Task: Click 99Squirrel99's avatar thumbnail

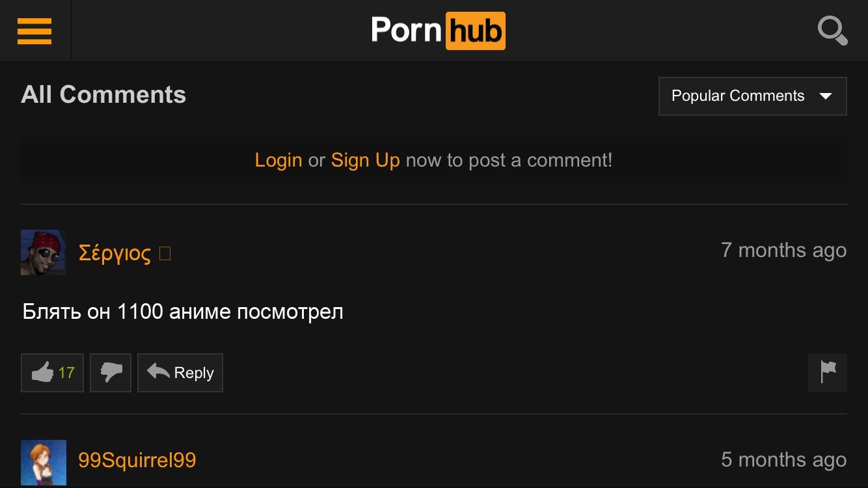Action: coord(44,463)
